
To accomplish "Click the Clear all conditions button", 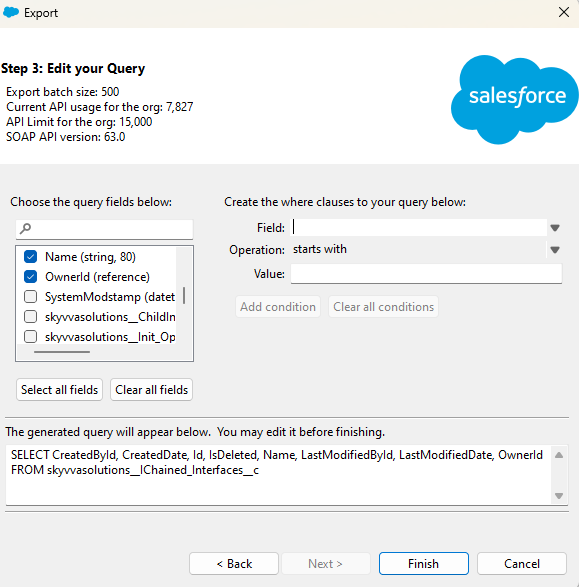I will tap(383, 307).
